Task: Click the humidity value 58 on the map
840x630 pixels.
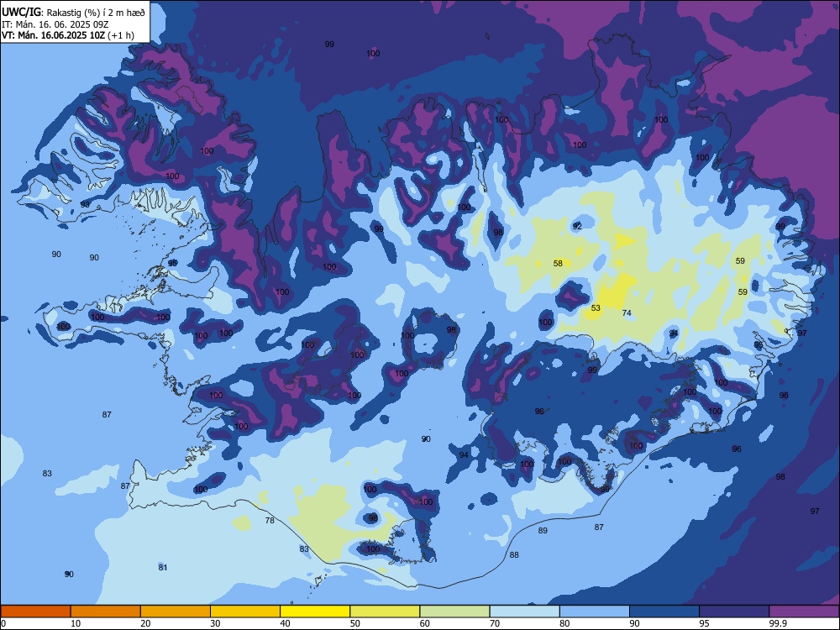Action: (x=559, y=263)
